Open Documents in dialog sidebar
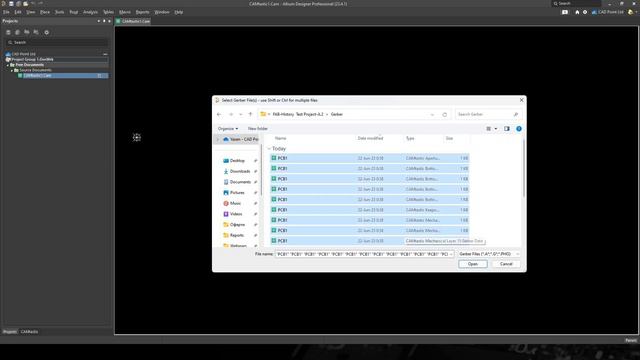The width and height of the screenshot is (640, 360). (x=240, y=182)
